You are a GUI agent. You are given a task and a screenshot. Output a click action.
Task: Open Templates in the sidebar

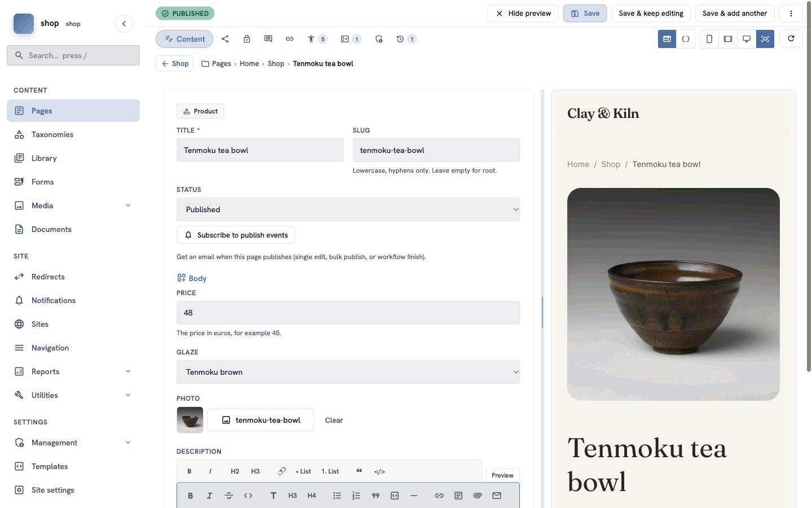point(73,466)
